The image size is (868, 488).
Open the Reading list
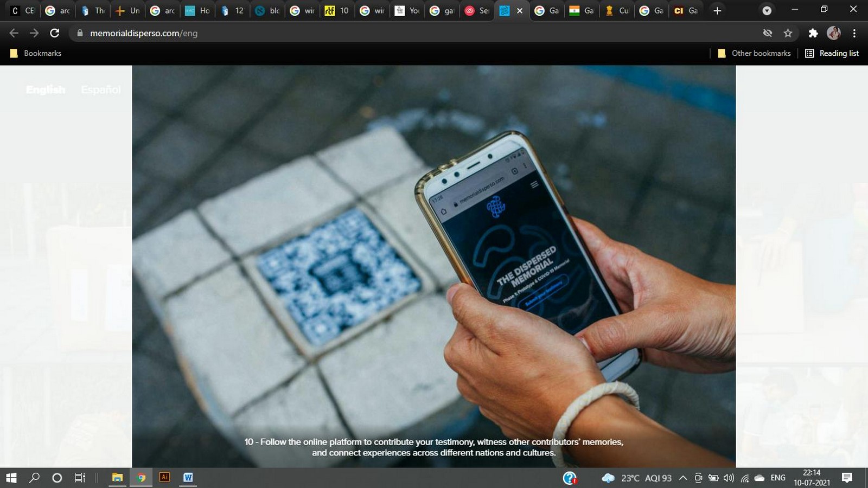[x=832, y=53]
